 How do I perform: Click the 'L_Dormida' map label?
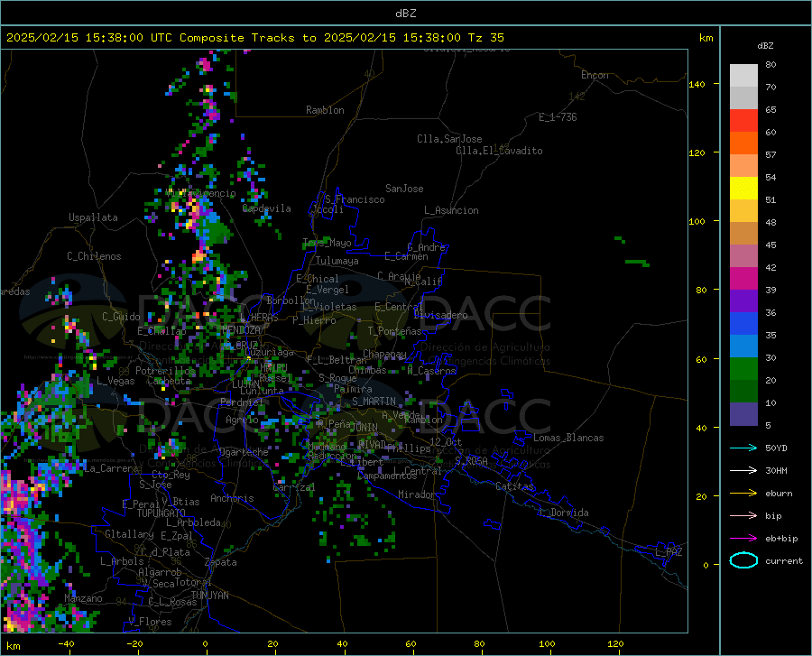[563, 513]
